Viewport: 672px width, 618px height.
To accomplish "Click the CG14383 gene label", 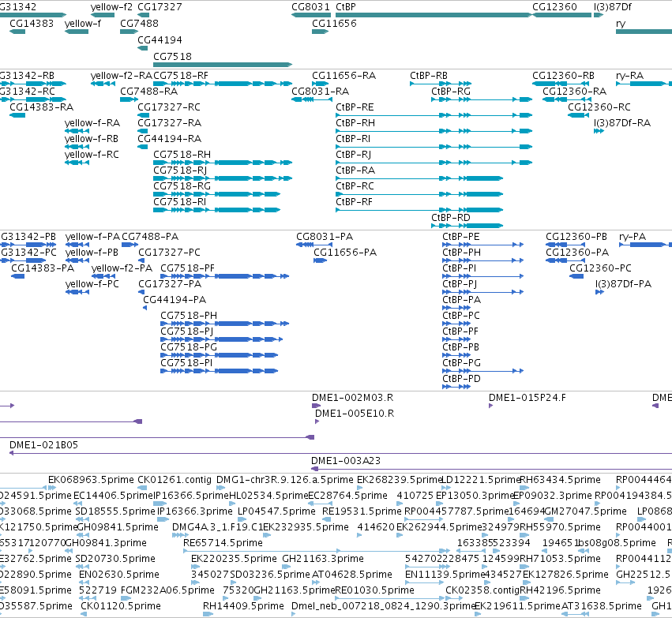I will (32, 23).
